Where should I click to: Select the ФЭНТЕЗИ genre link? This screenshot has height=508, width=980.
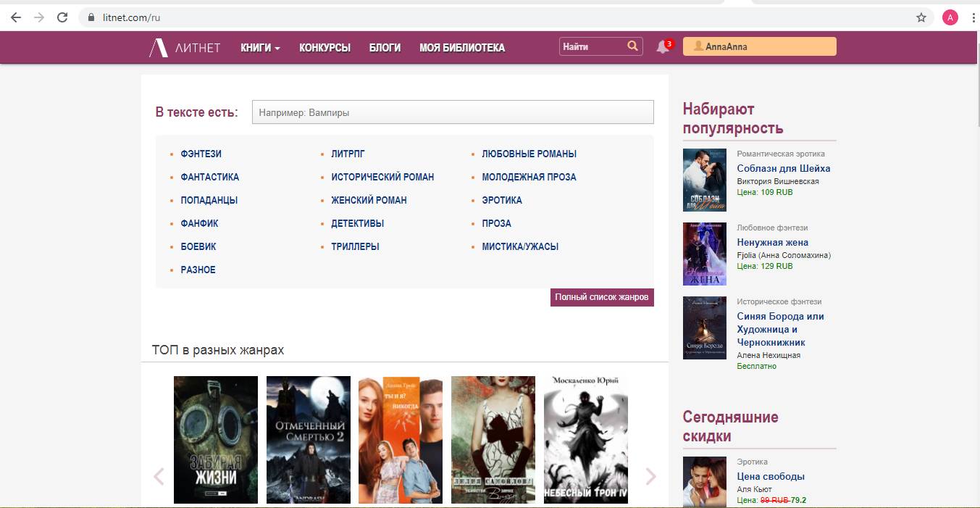click(201, 154)
